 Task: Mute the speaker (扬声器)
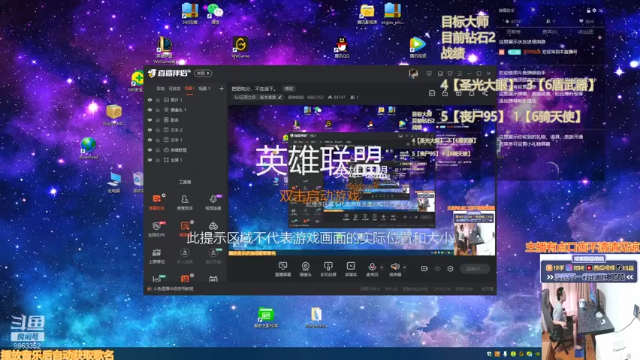pyautogui.click(x=395, y=269)
